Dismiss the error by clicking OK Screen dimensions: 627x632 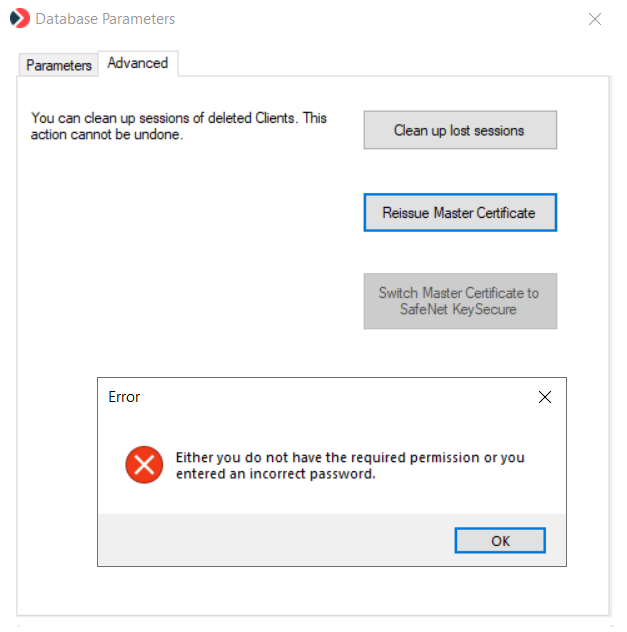click(500, 541)
